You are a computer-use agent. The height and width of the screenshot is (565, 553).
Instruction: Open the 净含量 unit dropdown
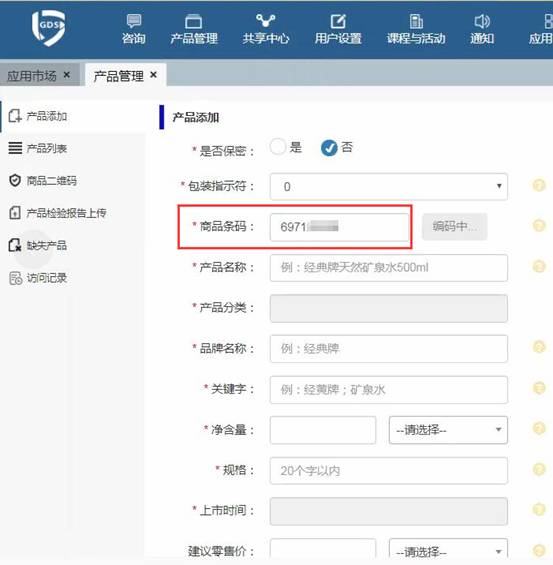448,430
